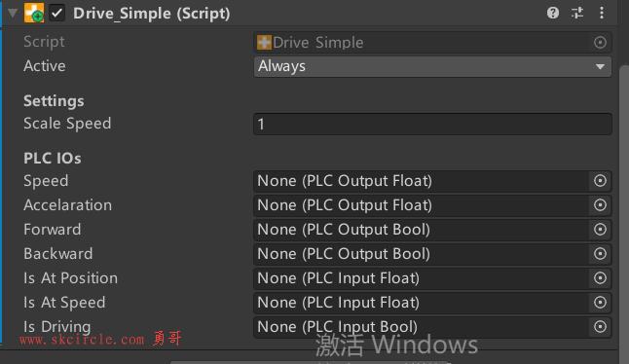The height and width of the screenshot is (364, 629).
Task: Open component help reference icon
Action: coord(553,13)
